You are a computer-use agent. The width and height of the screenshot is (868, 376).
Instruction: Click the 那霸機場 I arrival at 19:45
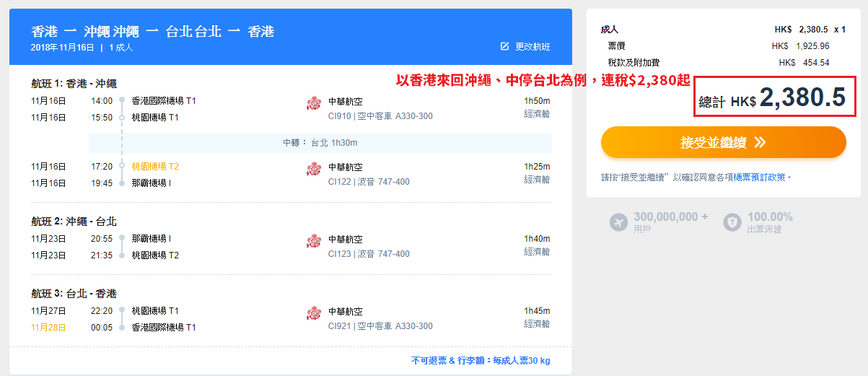[152, 183]
